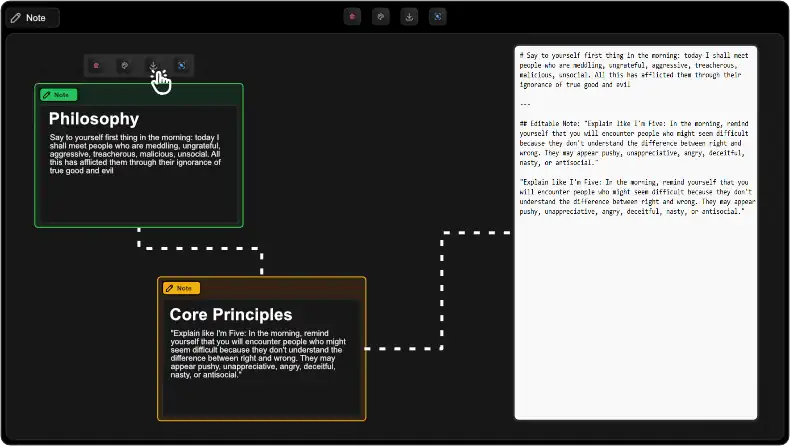
Task: Select the Core Principles heading text
Action: 230,314
